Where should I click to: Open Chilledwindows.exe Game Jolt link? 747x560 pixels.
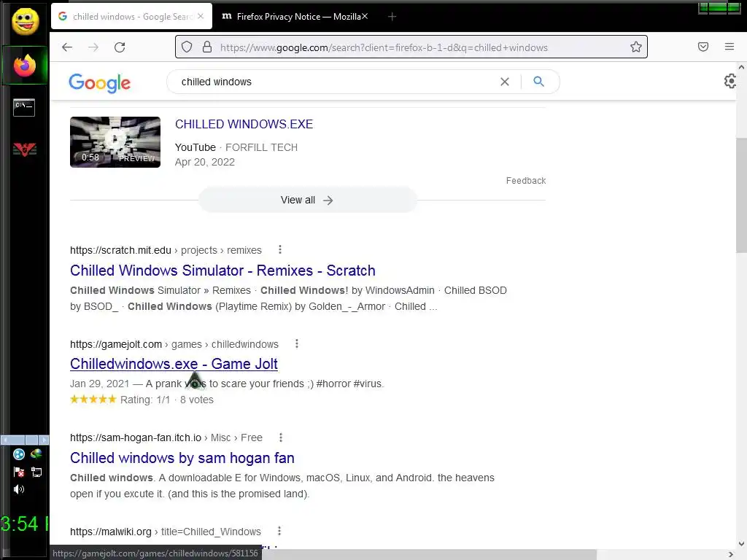pos(174,364)
